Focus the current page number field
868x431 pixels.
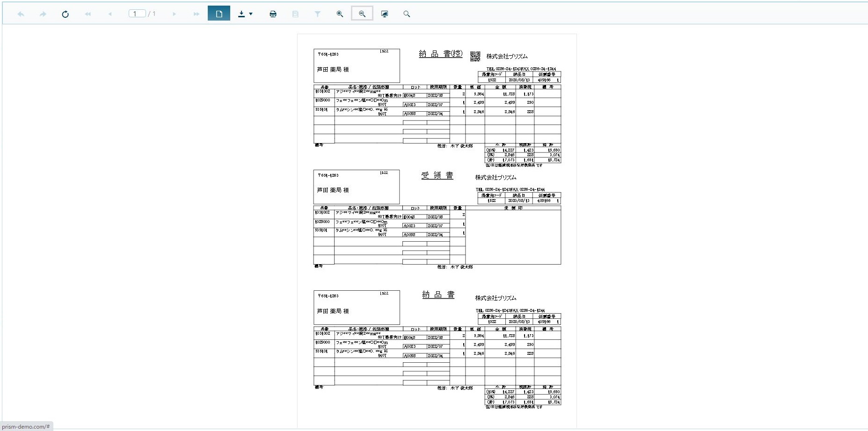137,14
